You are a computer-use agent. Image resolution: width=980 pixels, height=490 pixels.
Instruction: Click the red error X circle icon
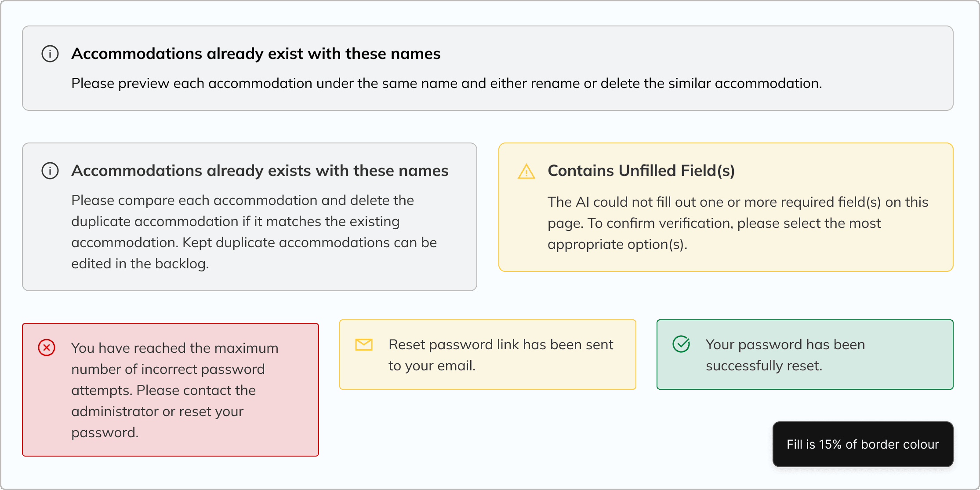(x=47, y=347)
